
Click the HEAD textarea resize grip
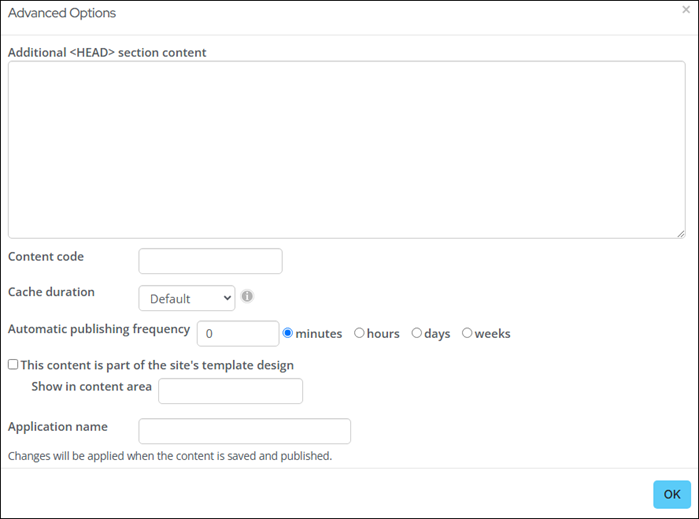680,234
